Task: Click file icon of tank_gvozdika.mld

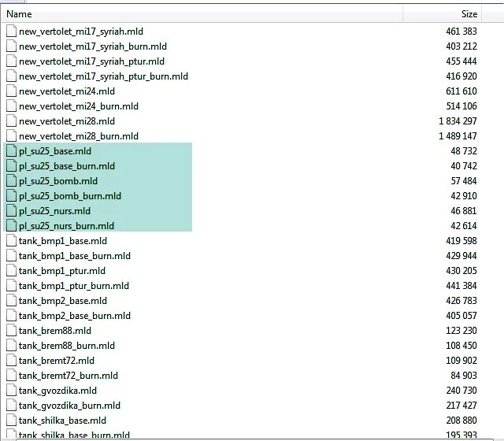Action: [x=11, y=391]
